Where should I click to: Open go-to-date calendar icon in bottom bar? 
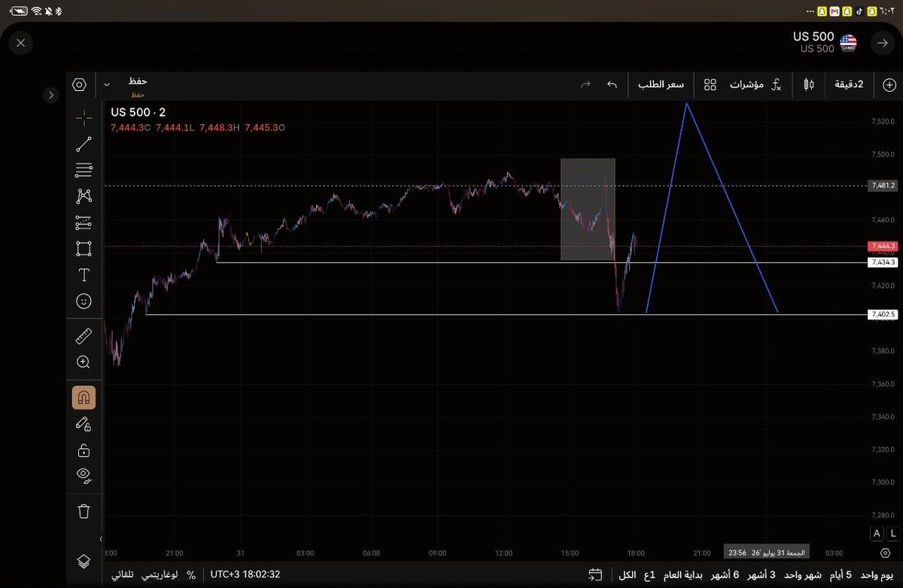pyautogui.click(x=595, y=574)
